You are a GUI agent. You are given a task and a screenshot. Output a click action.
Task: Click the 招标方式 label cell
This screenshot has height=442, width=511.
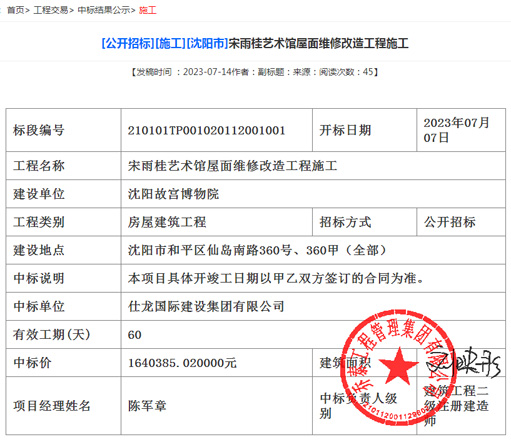(364, 222)
